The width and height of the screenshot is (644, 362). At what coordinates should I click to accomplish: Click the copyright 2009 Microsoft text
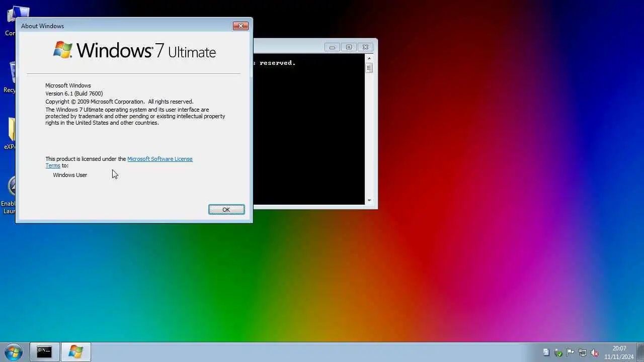coord(119,102)
